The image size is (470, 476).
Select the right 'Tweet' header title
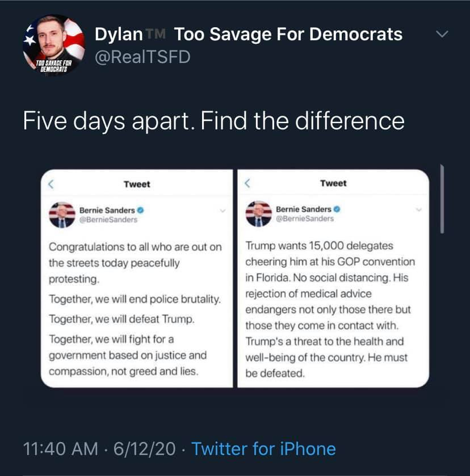pos(333,183)
